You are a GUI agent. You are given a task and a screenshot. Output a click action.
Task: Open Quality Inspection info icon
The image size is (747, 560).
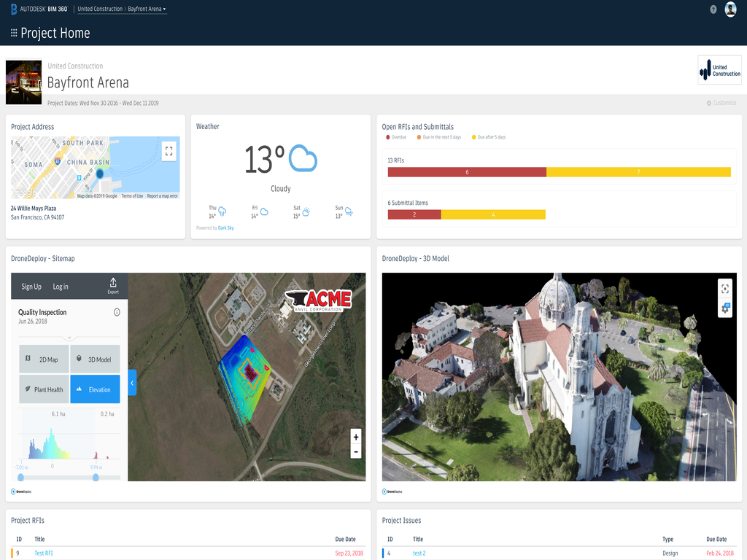pyautogui.click(x=117, y=312)
